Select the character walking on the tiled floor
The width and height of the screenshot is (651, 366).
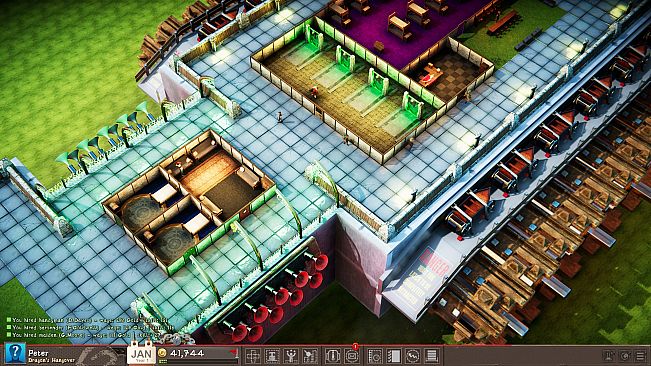tap(280, 117)
